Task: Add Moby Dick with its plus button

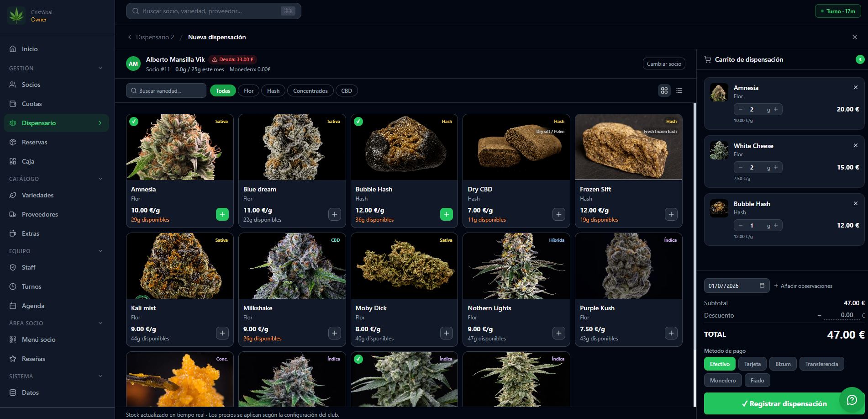Action: 447,333
